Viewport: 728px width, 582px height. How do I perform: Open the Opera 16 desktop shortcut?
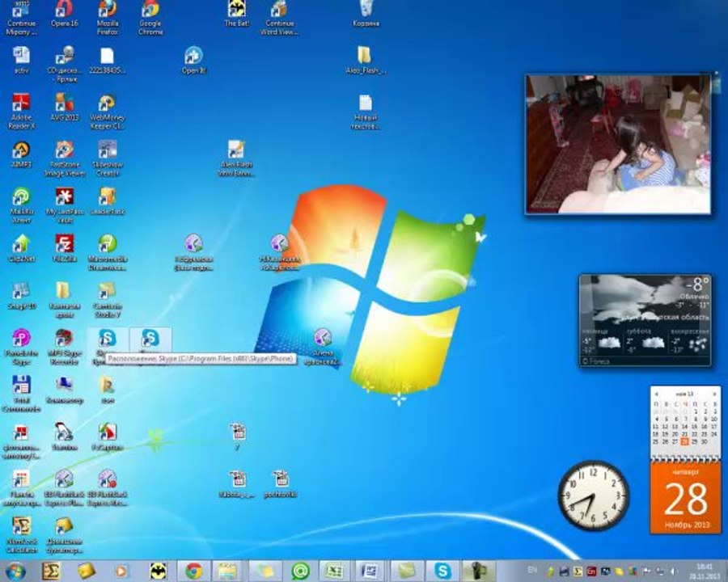coord(65,14)
